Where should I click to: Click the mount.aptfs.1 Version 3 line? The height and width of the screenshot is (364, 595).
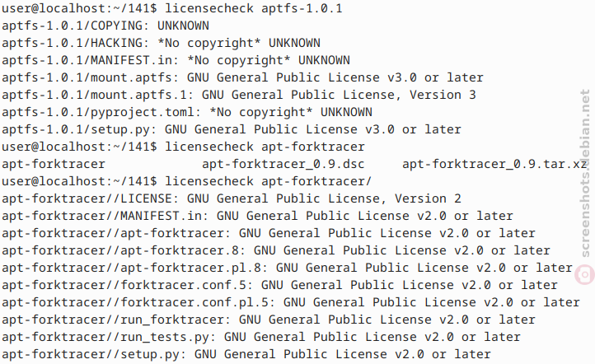pos(239,95)
